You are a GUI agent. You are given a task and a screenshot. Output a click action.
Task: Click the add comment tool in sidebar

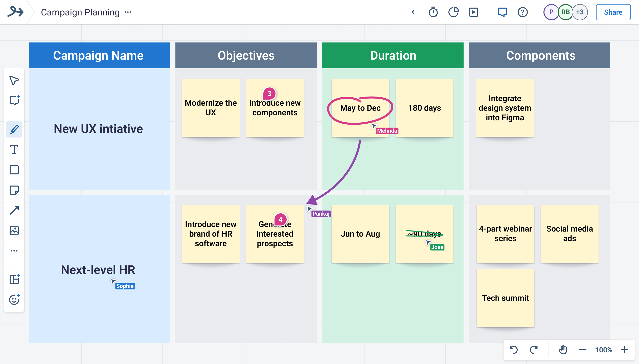14,100
